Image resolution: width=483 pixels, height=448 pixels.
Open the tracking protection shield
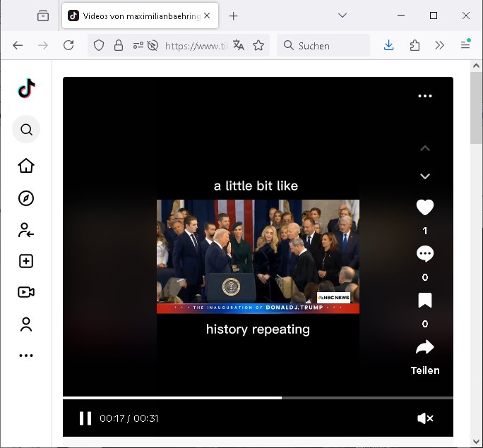pyautogui.click(x=99, y=46)
